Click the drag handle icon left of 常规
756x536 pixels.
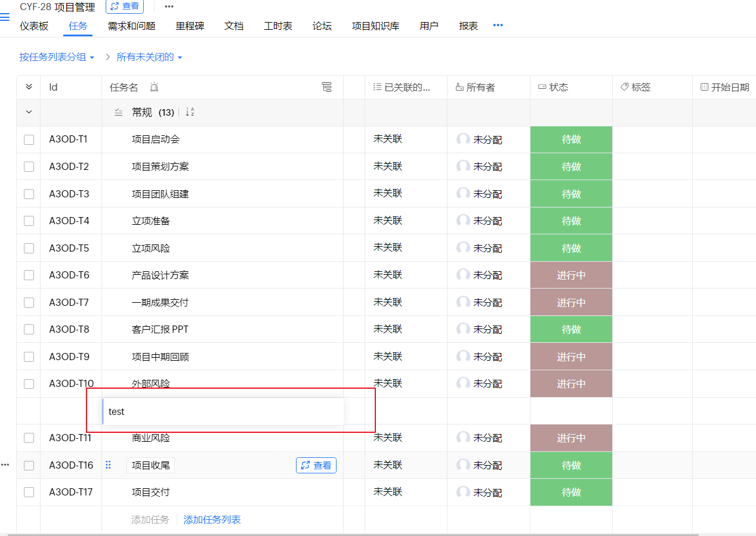coord(118,112)
